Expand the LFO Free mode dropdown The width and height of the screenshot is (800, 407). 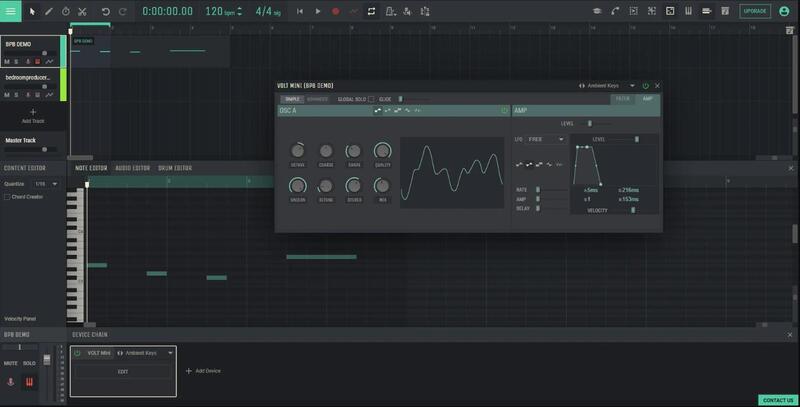tap(546, 139)
